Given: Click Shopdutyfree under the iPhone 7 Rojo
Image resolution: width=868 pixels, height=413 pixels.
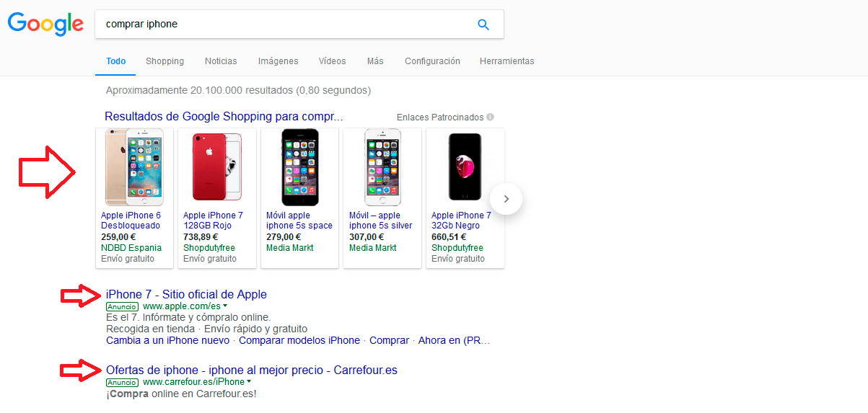Looking at the screenshot, I should (209, 248).
